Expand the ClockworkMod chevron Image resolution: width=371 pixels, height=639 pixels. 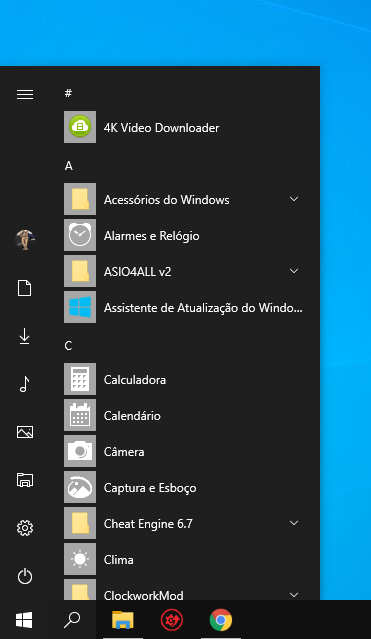pyautogui.click(x=294, y=595)
